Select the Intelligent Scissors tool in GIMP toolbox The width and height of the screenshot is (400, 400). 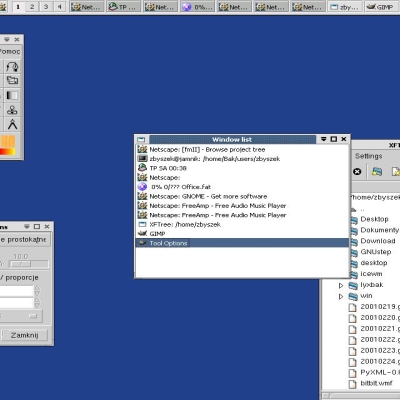(12, 67)
